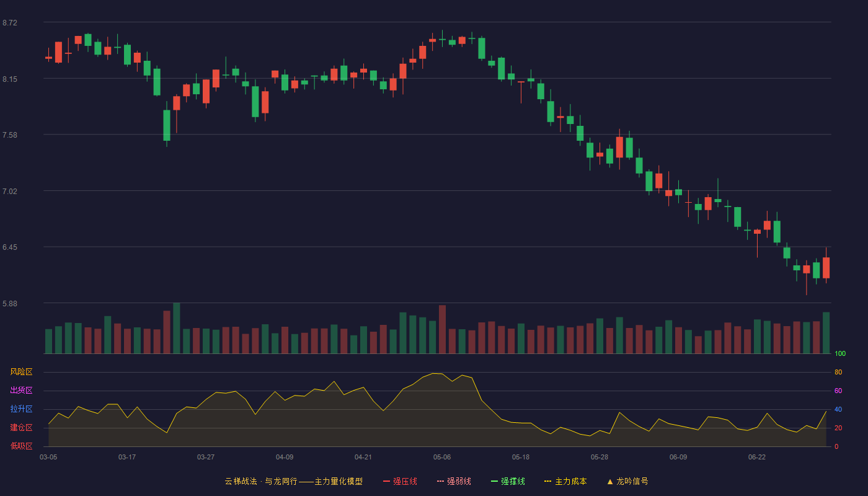Click the 06-22 date label
868x496 pixels.
(757, 457)
